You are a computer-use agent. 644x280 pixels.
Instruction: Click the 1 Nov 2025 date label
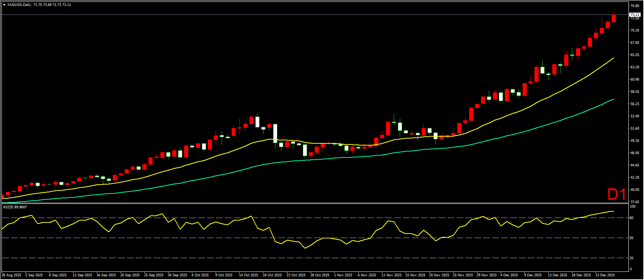343,275
